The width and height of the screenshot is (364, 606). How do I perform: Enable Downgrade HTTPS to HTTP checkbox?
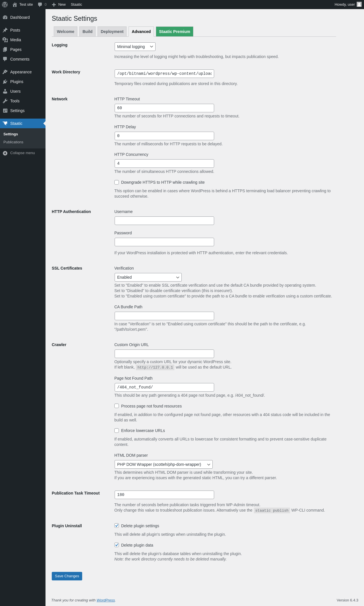117,182
